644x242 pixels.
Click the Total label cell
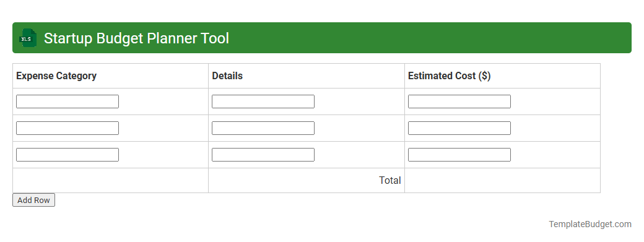tap(307, 181)
